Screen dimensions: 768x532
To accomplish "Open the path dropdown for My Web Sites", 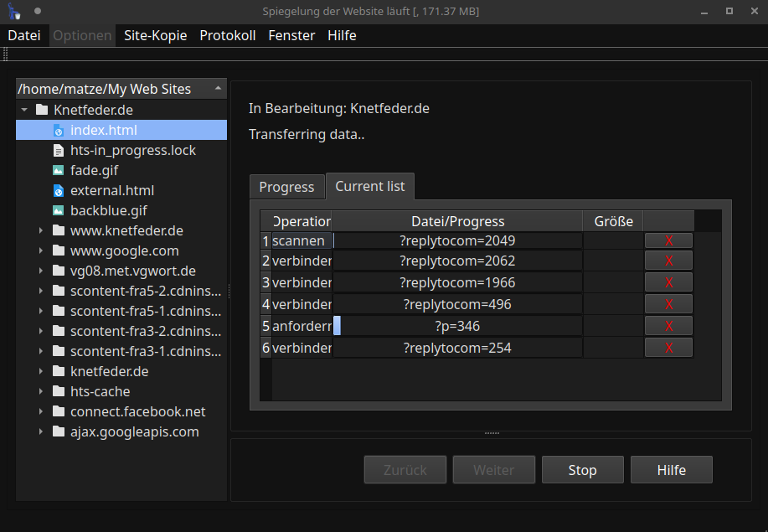I will click(x=218, y=88).
